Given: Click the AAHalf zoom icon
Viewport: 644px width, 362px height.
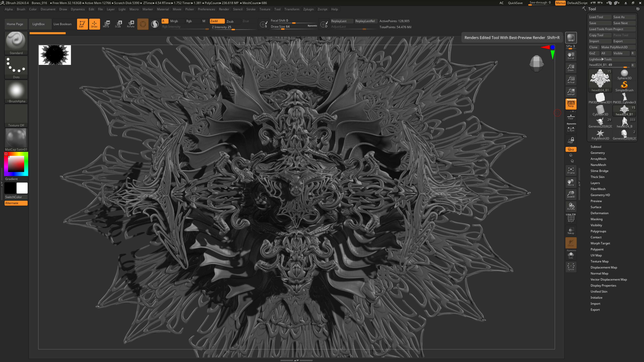Looking at the screenshot, I should coord(571,92).
